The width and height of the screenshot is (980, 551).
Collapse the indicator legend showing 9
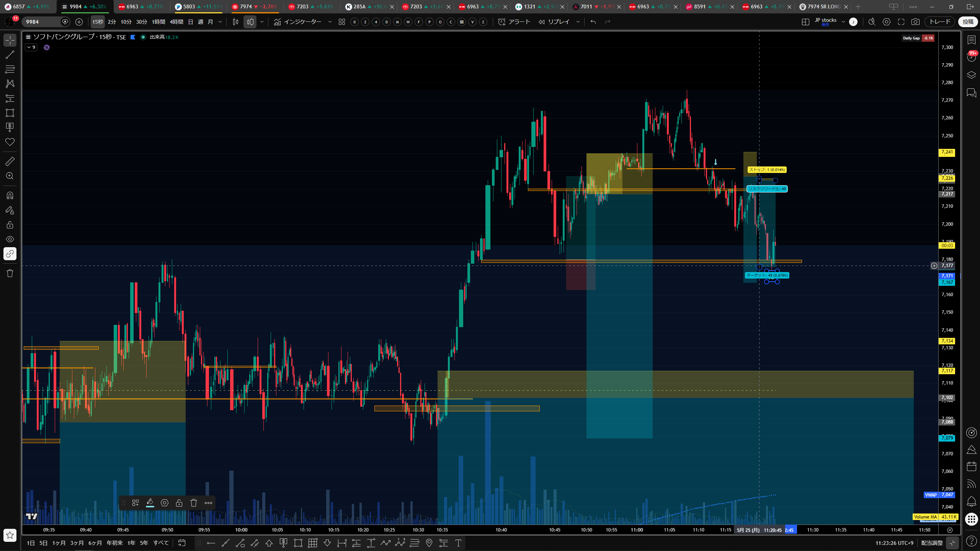coord(31,47)
